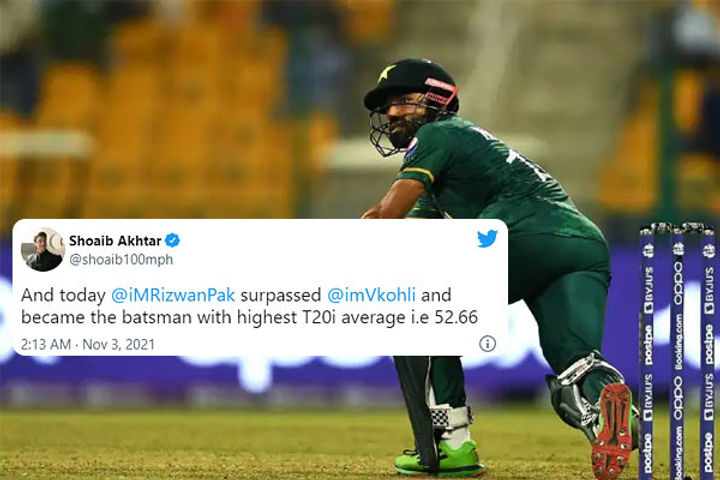Click the upper OPPO logo on middle stump
Screen dimensions: 720x480
pos(678,283)
